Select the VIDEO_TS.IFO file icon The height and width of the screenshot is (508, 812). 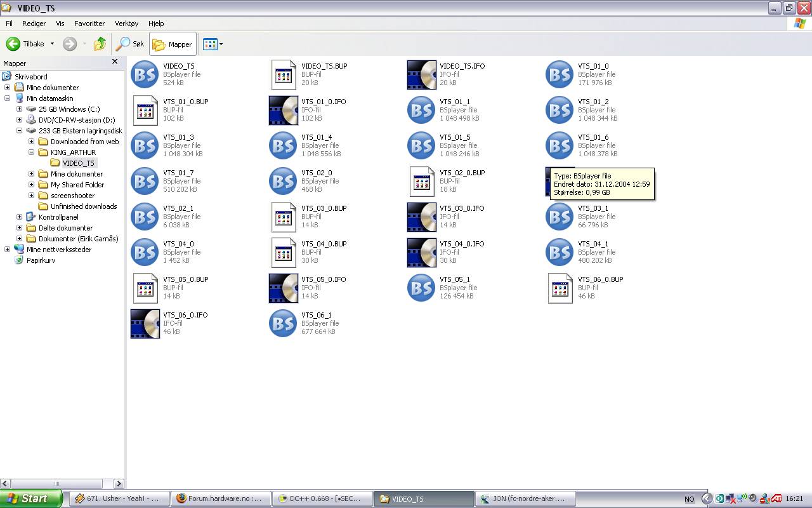(421, 75)
